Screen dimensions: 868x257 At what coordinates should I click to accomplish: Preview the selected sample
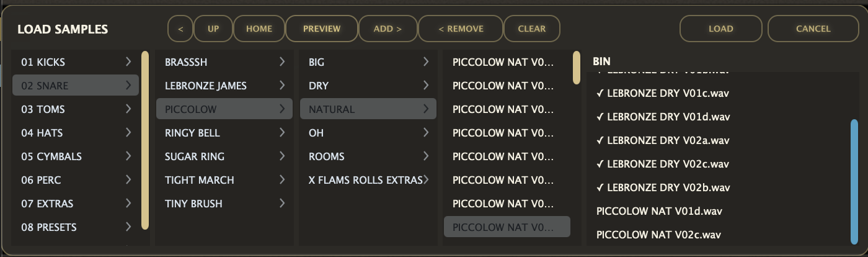322,29
